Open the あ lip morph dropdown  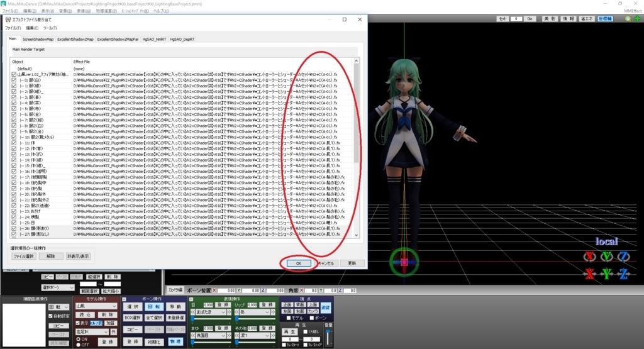point(255,312)
